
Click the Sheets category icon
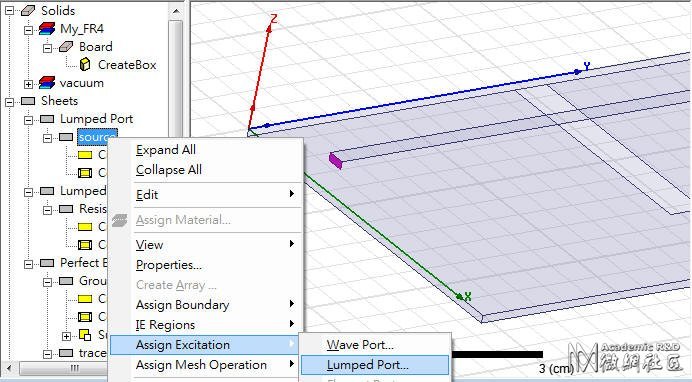click(x=28, y=101)
